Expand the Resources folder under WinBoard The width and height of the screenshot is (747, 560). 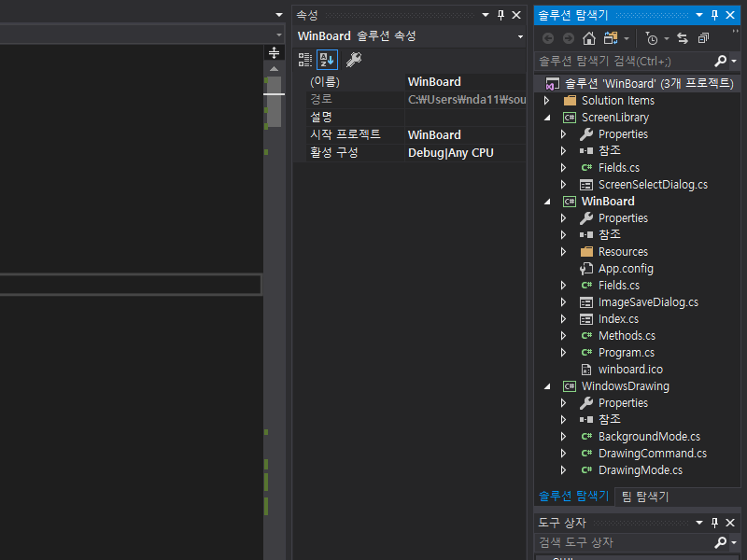[564, 251]
